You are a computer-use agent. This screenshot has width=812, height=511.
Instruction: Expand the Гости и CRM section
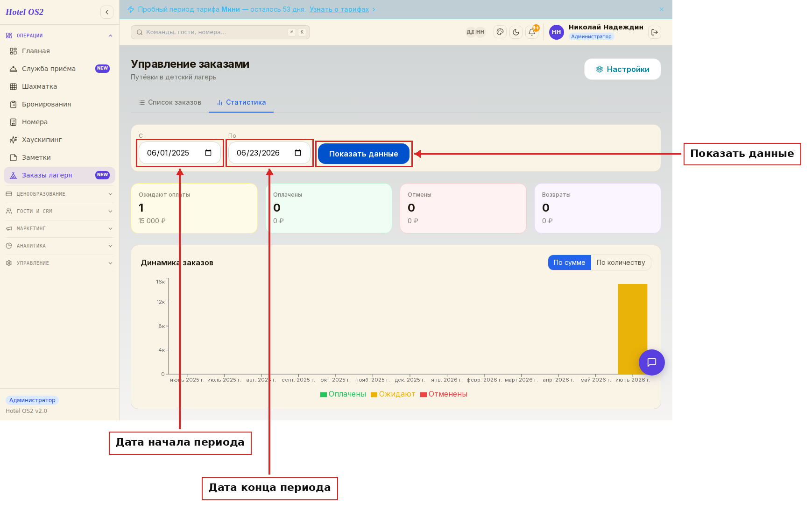pyautogui.click(x=59, y=211)
